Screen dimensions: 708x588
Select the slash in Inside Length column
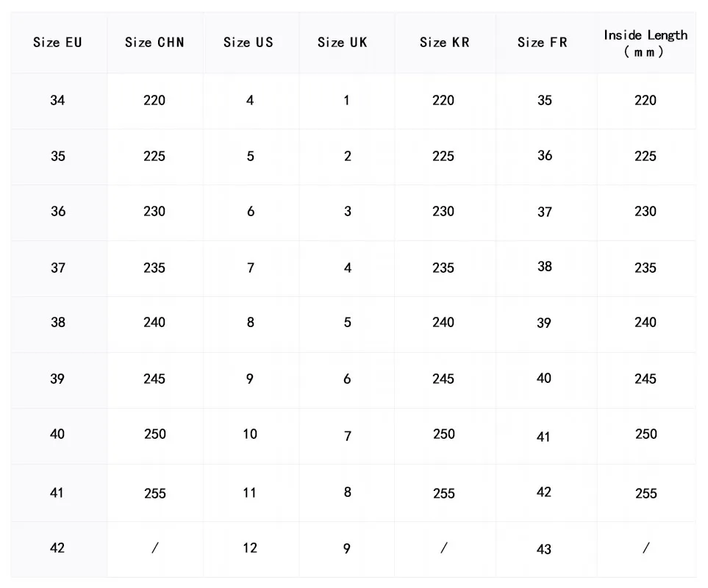(646, 548)
